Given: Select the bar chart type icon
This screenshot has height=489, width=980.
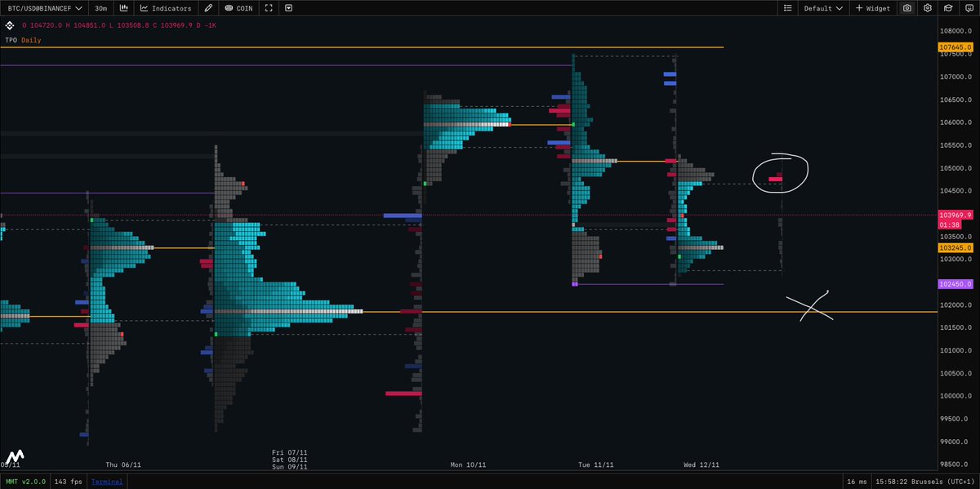Looking at the screenshot, I should [122, 8].
